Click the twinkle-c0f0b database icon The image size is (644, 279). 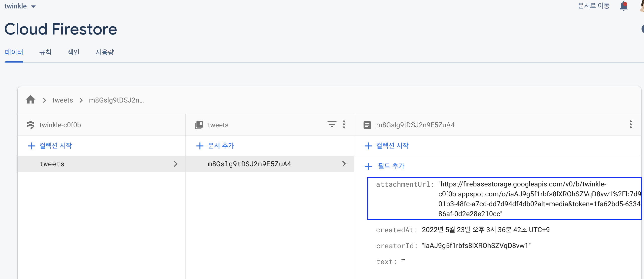point(31,125)
